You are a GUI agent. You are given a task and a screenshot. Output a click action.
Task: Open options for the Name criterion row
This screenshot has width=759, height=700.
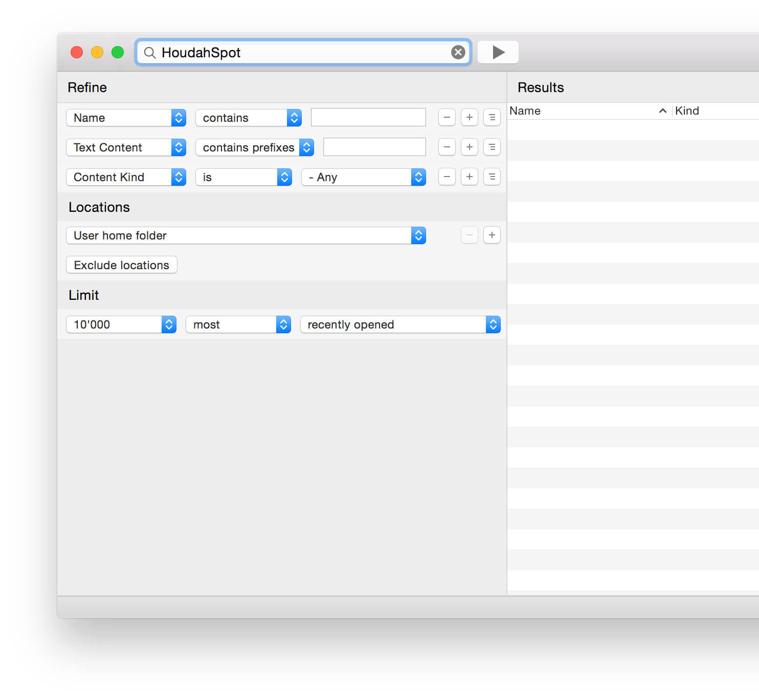(x=492, y=117)
